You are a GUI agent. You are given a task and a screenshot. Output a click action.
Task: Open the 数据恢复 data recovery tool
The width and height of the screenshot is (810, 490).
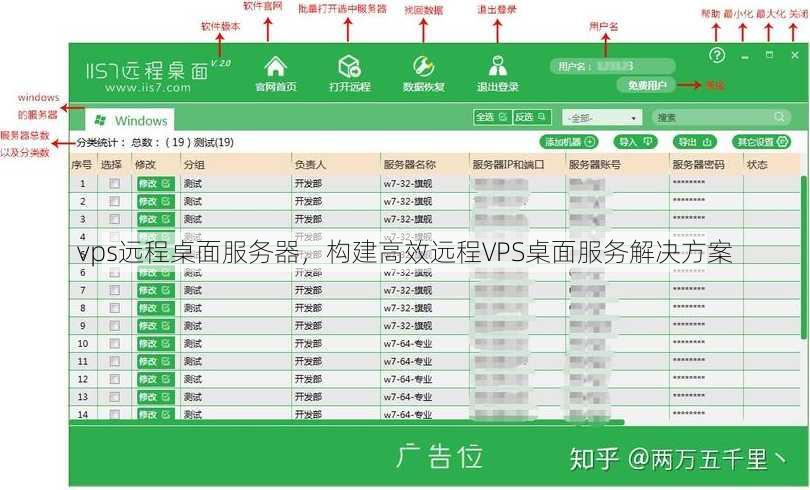pyautogui.click(x=424, y=67)
